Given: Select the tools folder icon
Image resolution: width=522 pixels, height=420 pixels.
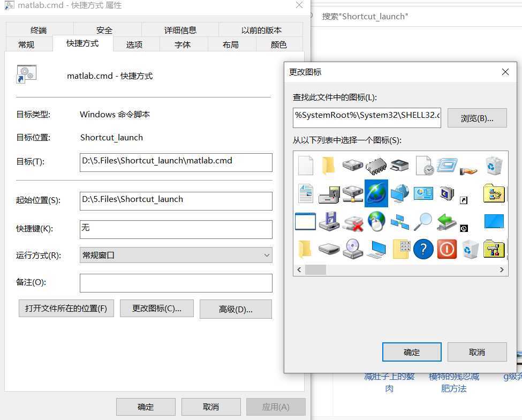Looking at the screenshot, I should [x=494, y=249].
